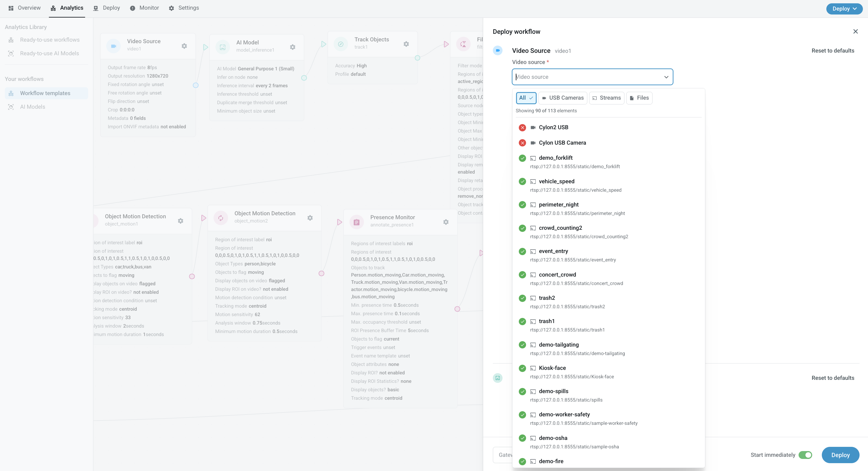Open the Settings tab
The width and height of the screenshot is (868, 471).
(183, 8)
